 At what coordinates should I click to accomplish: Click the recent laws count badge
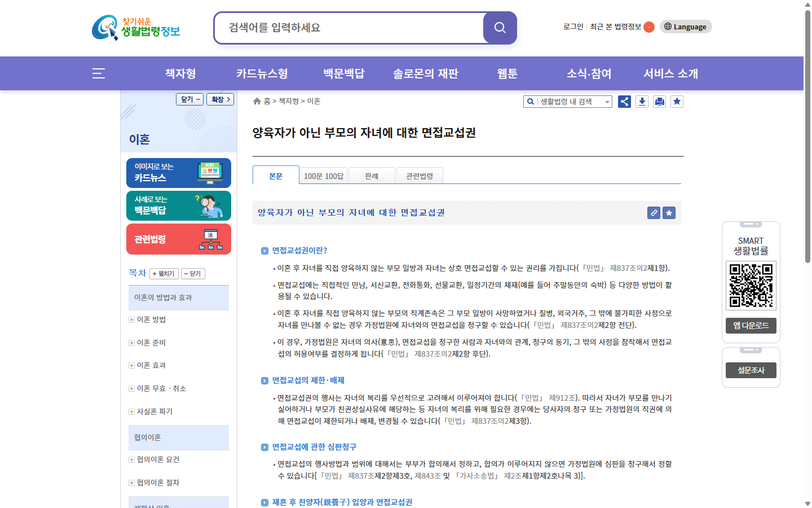tap(649, 27)
